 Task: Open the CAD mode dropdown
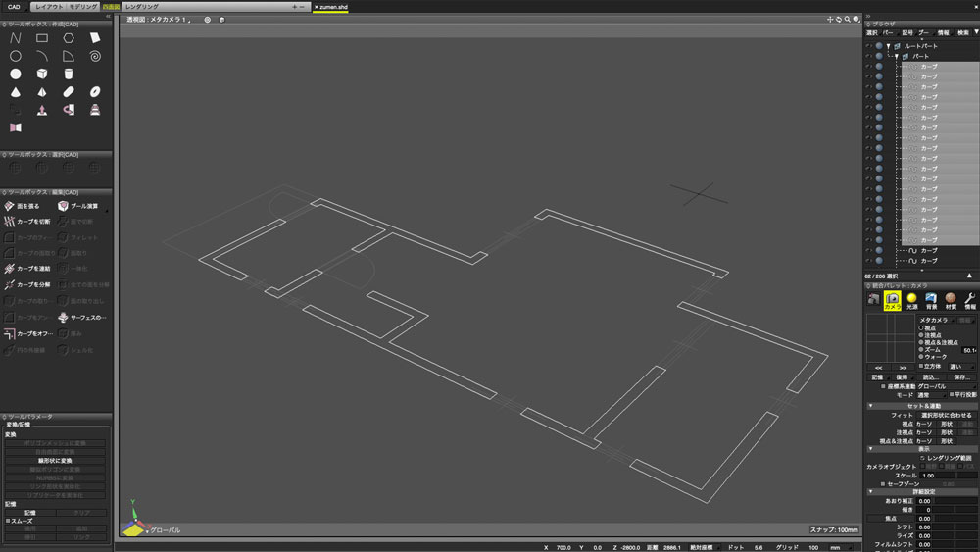[x=15, y=7]
